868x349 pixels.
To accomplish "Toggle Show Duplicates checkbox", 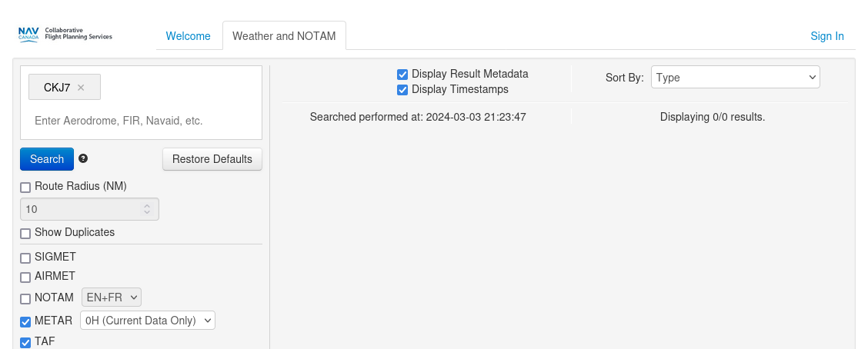I will pyautogui.click(x=25, y=233).
